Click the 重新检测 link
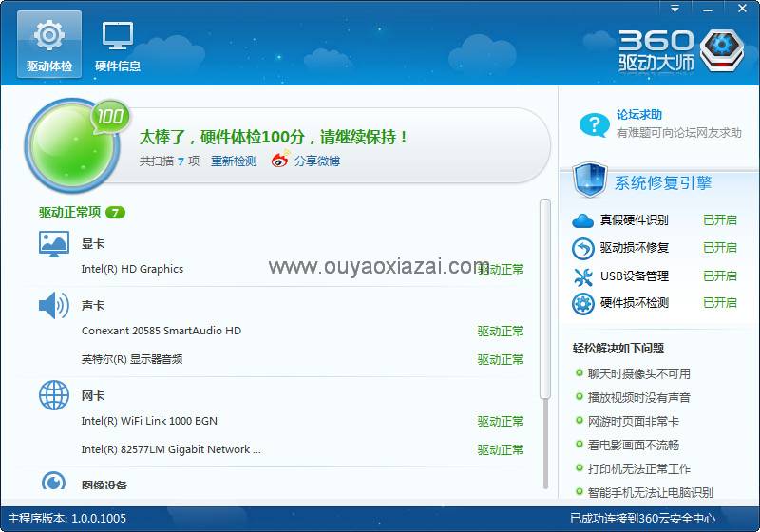 [x=234, y=161]
